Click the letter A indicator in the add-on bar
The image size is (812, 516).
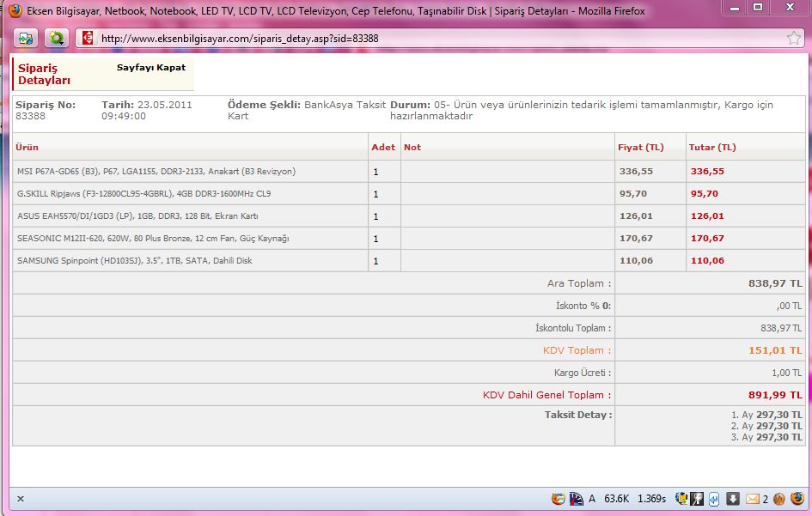[x=592, y=499]
